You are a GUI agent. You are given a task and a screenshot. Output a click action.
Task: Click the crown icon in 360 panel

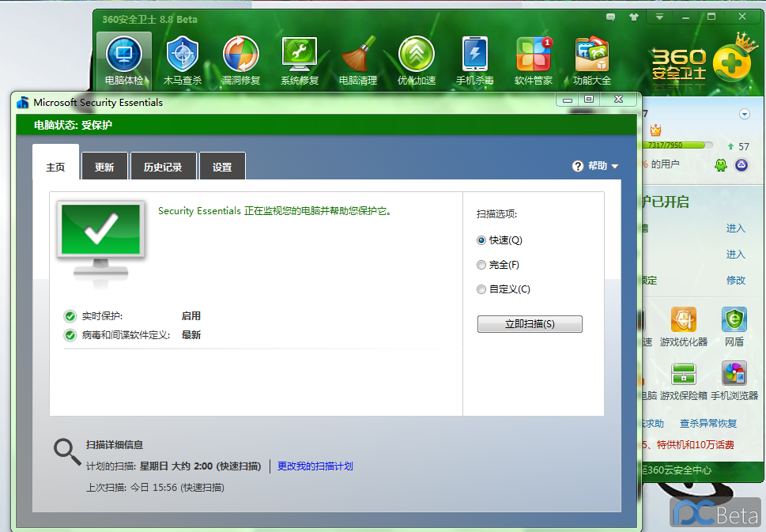[655, 130]
